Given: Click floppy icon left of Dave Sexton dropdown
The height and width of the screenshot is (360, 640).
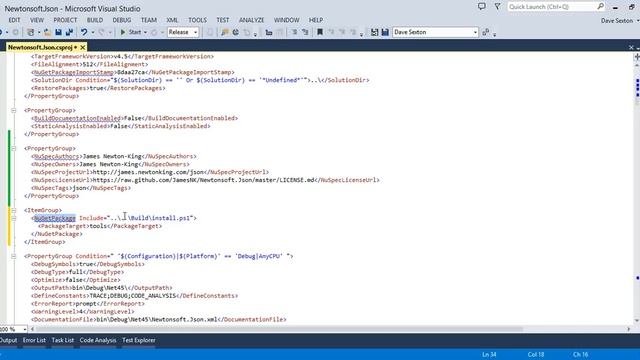Looking at the screenshot, I should click(385, 32).
